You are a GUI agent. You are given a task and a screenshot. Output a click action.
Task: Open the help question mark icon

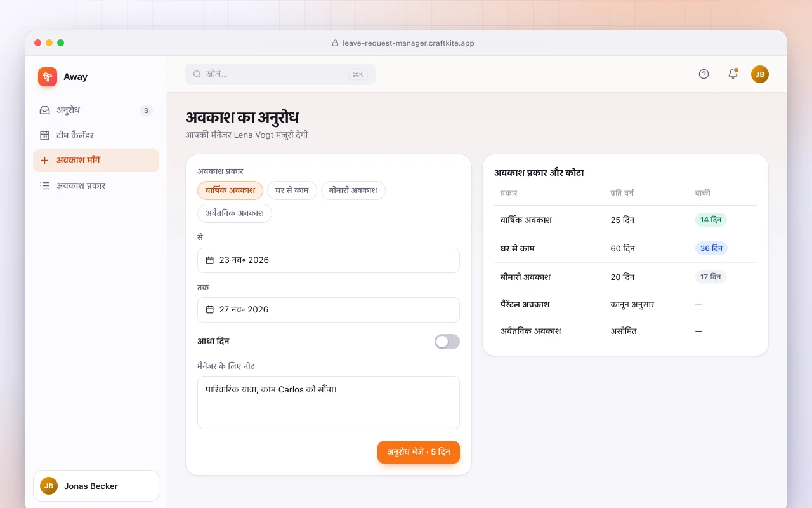click(x=704, y=74)
